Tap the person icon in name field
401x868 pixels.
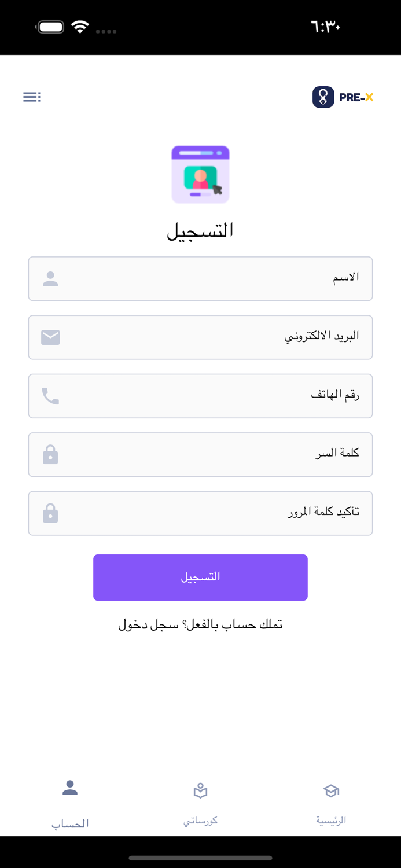tap(50, 279)
